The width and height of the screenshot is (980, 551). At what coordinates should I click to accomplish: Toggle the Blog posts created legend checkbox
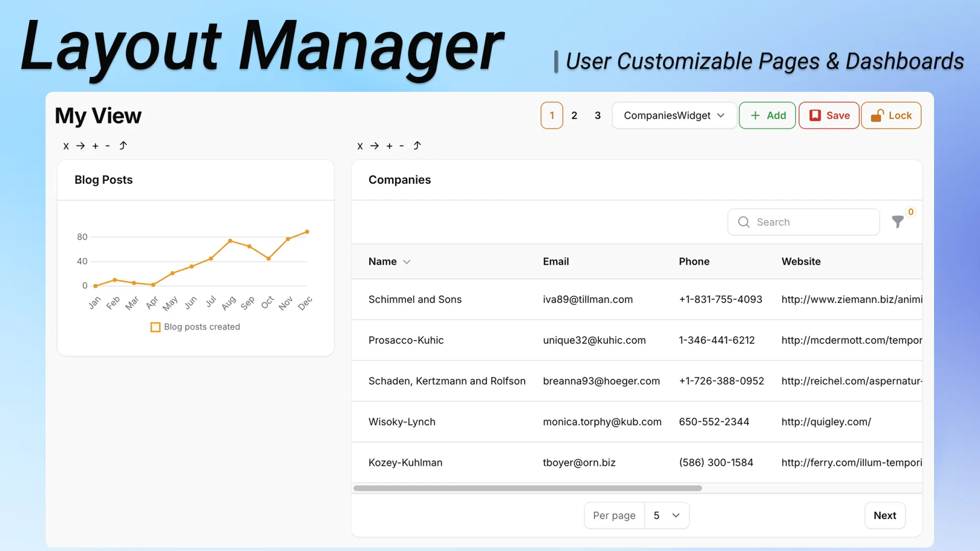(155, 327)
